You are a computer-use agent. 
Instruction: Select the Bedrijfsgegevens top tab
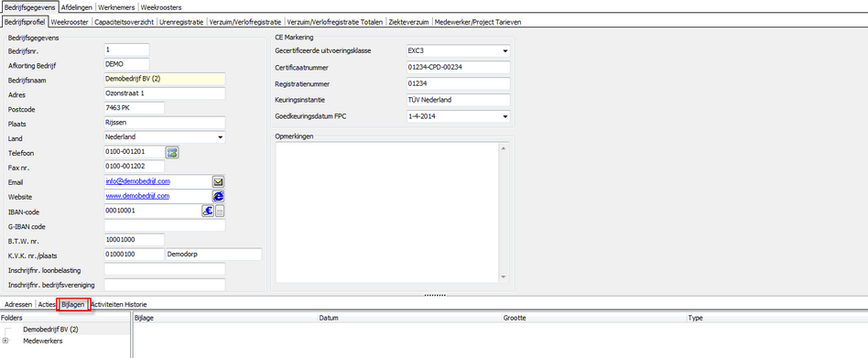point(30,7)
